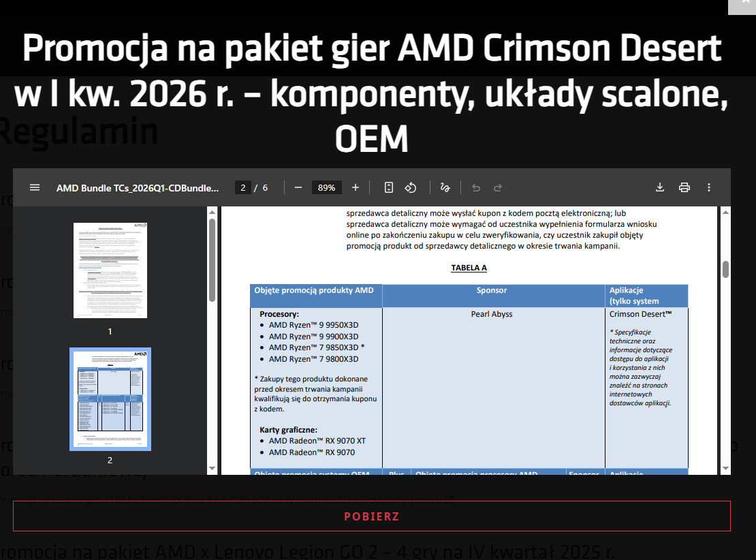
Task: Select the draw annotation tool
Action: click(445, 187)
